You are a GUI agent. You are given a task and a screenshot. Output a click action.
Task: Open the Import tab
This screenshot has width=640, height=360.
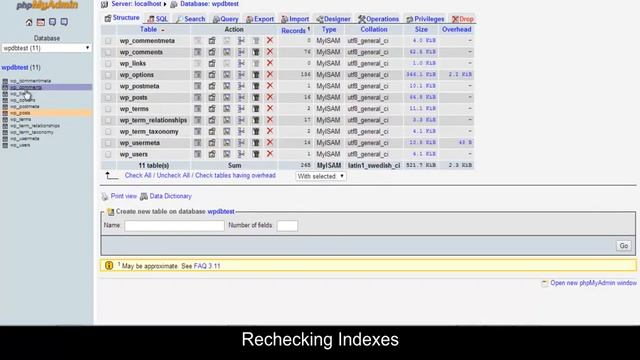(x=295, y=19)
